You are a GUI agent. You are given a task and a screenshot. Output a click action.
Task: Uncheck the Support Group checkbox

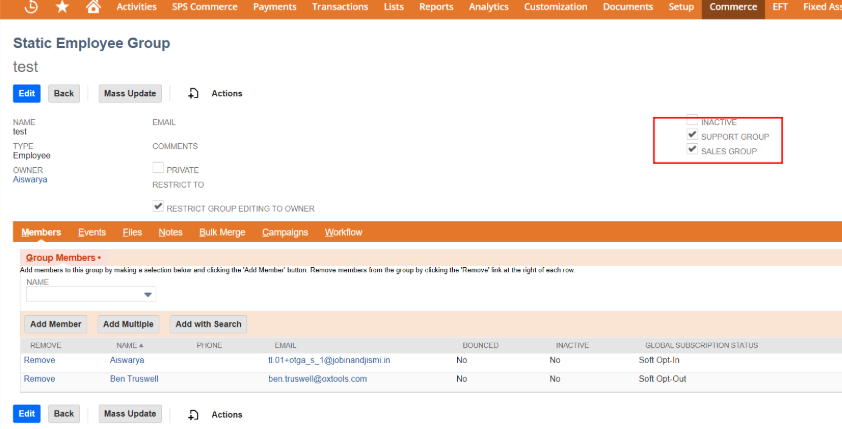click(x=692, y=135)
